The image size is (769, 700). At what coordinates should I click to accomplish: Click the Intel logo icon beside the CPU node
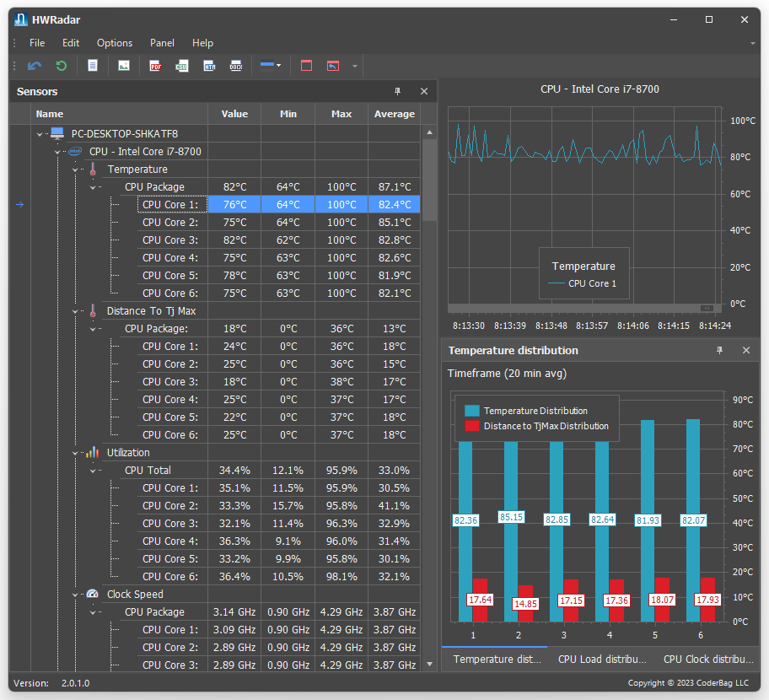pyautogui.click(x=75, y=151)
